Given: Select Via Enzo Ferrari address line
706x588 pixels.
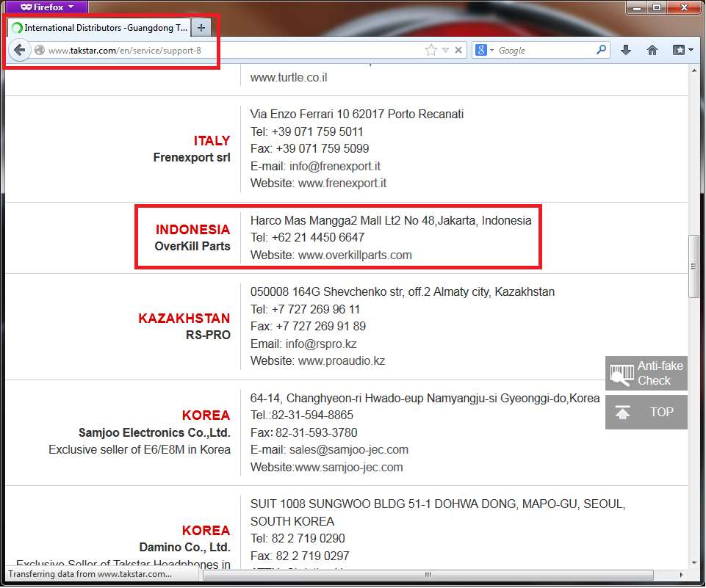Looking at the screenshot, I should (x=357, y=114).
